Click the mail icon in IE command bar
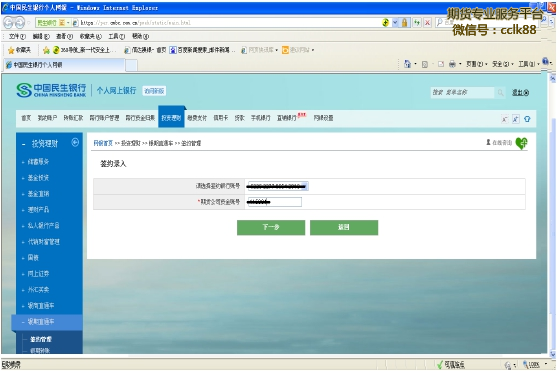 [x=441, y=64]
